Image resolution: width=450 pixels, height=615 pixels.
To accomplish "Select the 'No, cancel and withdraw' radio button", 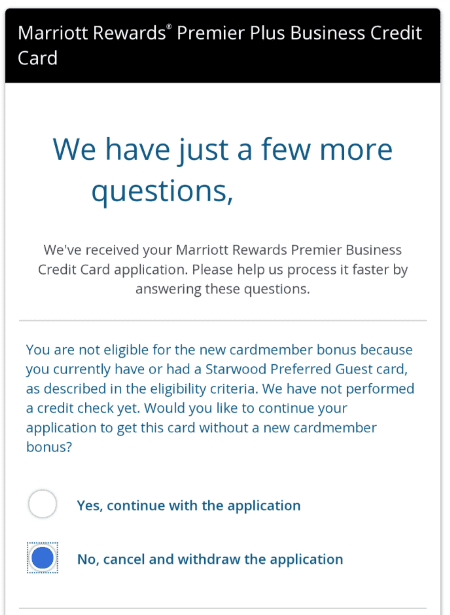I will (x=42, y=558).
